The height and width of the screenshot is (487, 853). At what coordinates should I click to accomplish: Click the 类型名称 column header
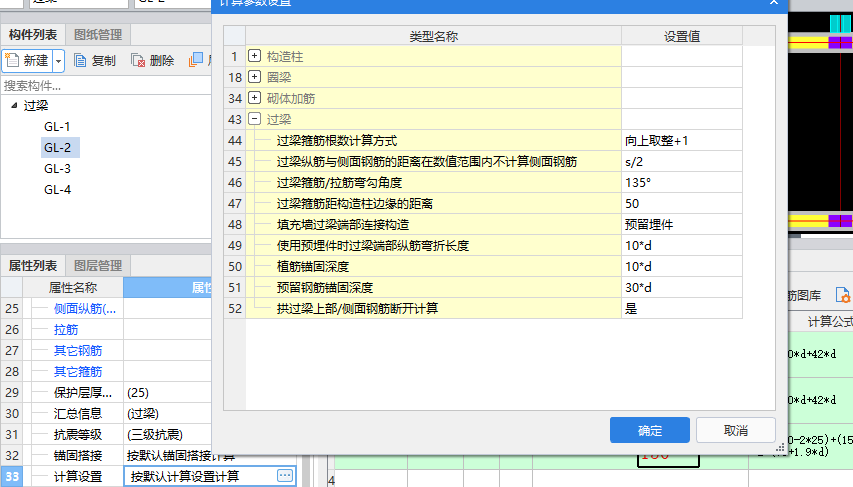click(x=434, y=36)
